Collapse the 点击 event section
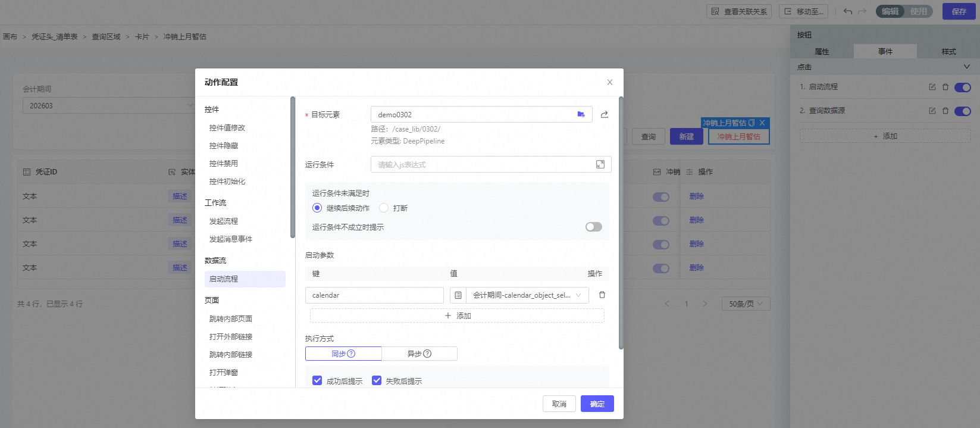Screen dimensions: 980x428 click(x=966, y=67)
